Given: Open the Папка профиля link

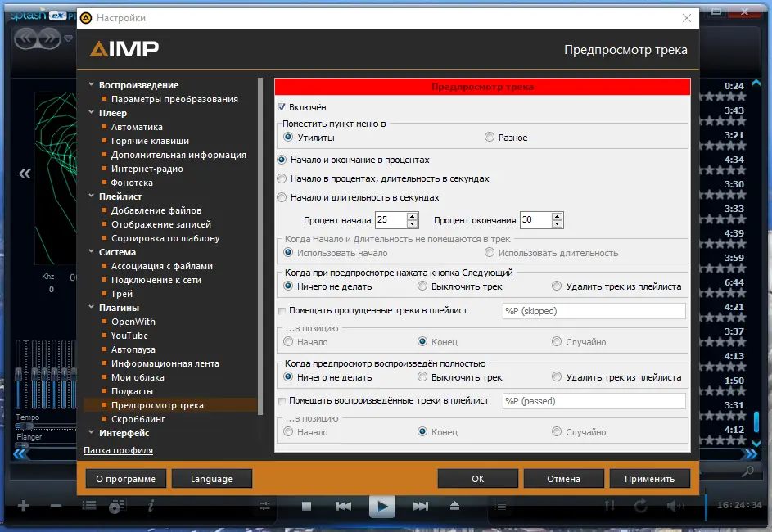Looking at the screenshot, I should tap(118, 450).
